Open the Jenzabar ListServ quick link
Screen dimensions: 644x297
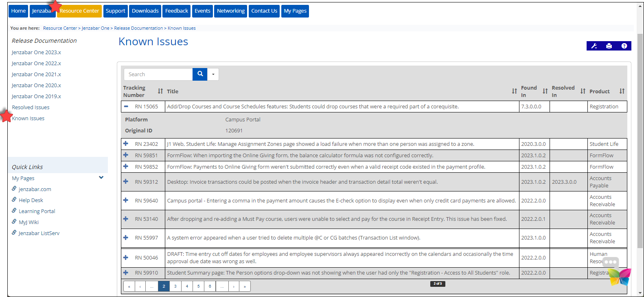39,233
